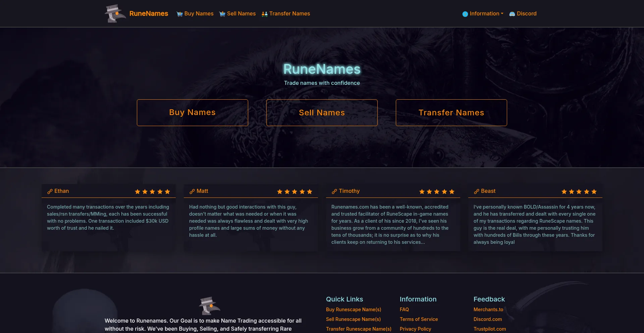
Task: Click Beast's five-star rating
Action: (x=579, y=191)
